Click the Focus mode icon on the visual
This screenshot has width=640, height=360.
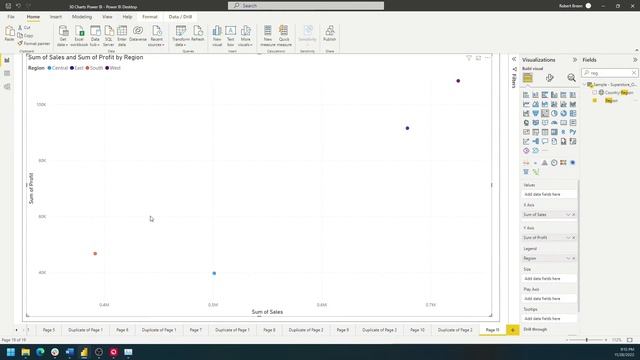point(478,58)
